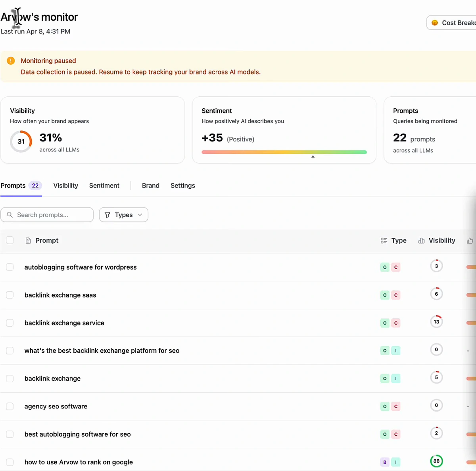476x471 pixels.
Task: Check autoblogging software for wordpress row
Action: click(x=10, y=267)
